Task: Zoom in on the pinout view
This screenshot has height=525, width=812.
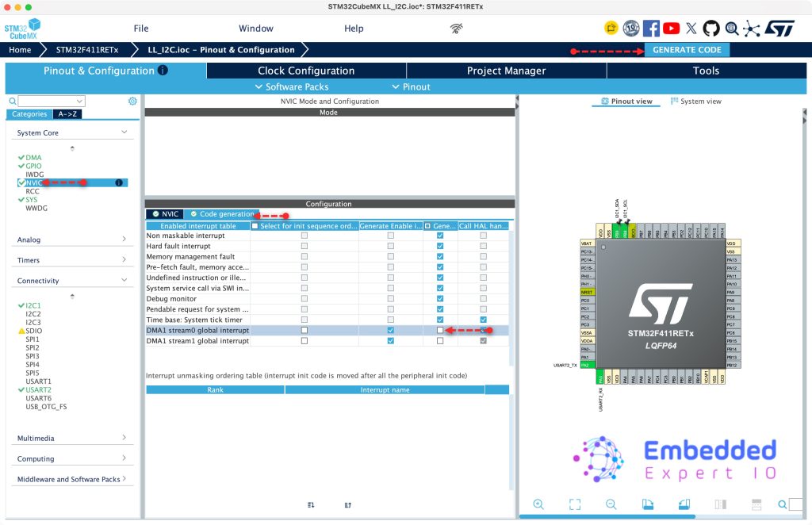Action: coord(538,504)
